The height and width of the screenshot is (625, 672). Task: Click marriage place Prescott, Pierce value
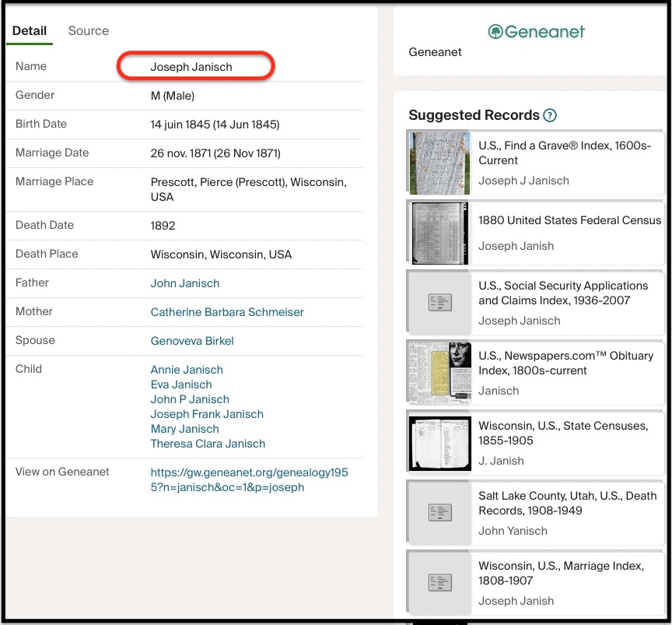[x=249, y=190]
